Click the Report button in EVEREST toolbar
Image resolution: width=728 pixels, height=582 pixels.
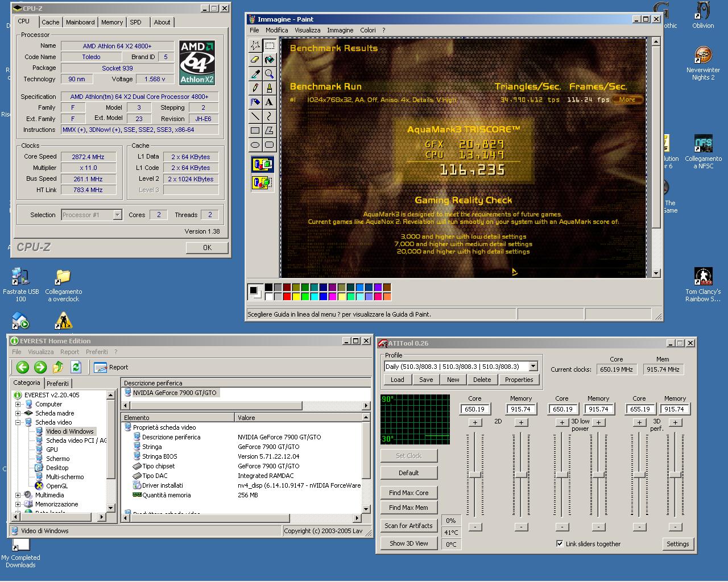click(111, 367)
